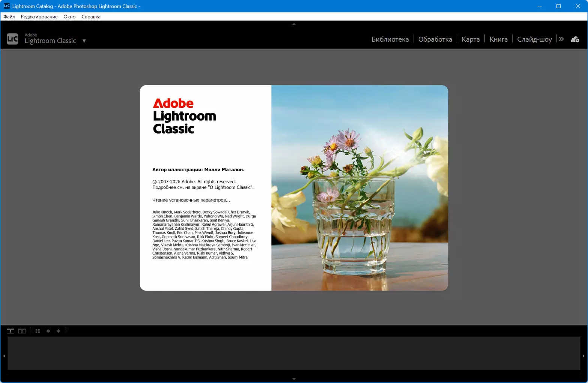Click filmstrip right edge scroll arrow
Screen dimensions: 588x383
click(583, 356)
